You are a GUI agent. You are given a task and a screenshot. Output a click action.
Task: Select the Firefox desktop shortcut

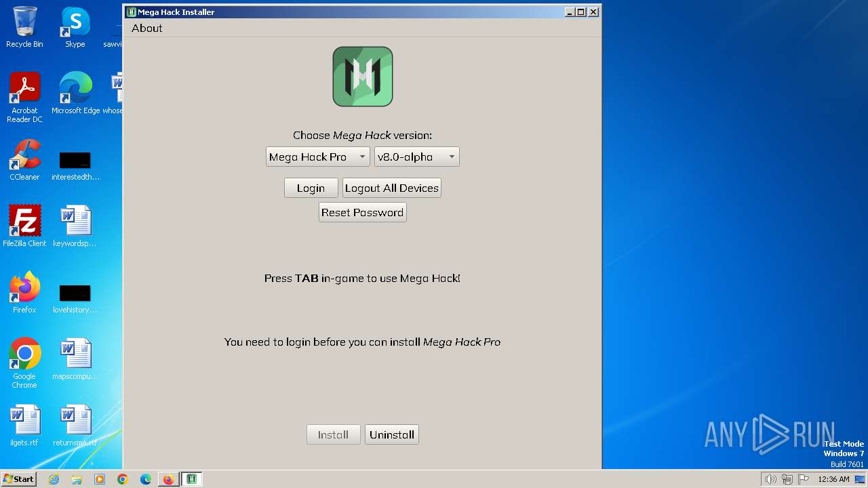[x=24, y=293]
